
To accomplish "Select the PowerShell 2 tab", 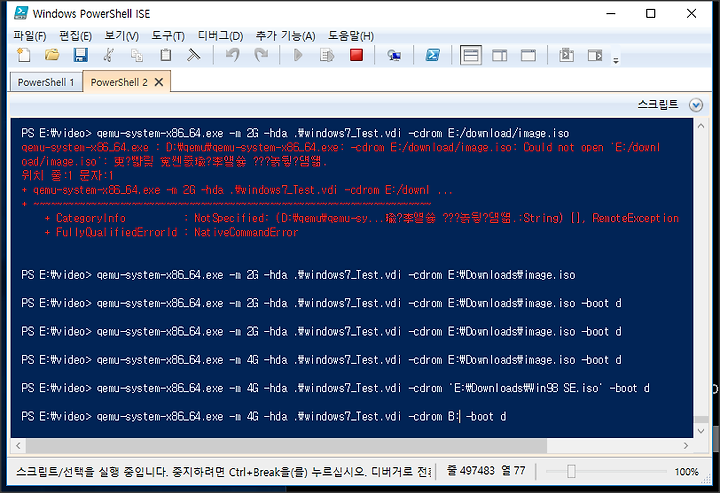I will pyautogui.click(x=119, y=82).
